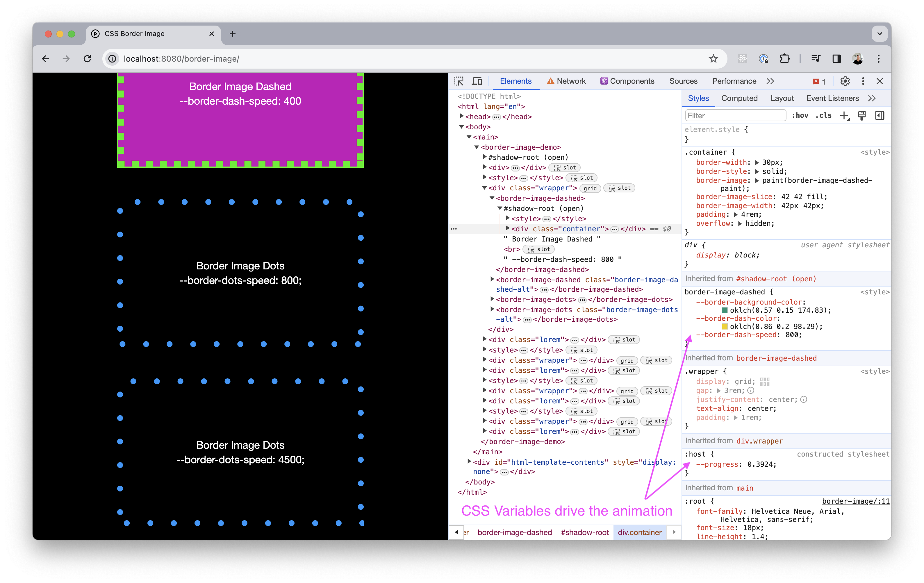Reload the page with the refresh icon
Screen dimensions: 924x583
(88, 59)
